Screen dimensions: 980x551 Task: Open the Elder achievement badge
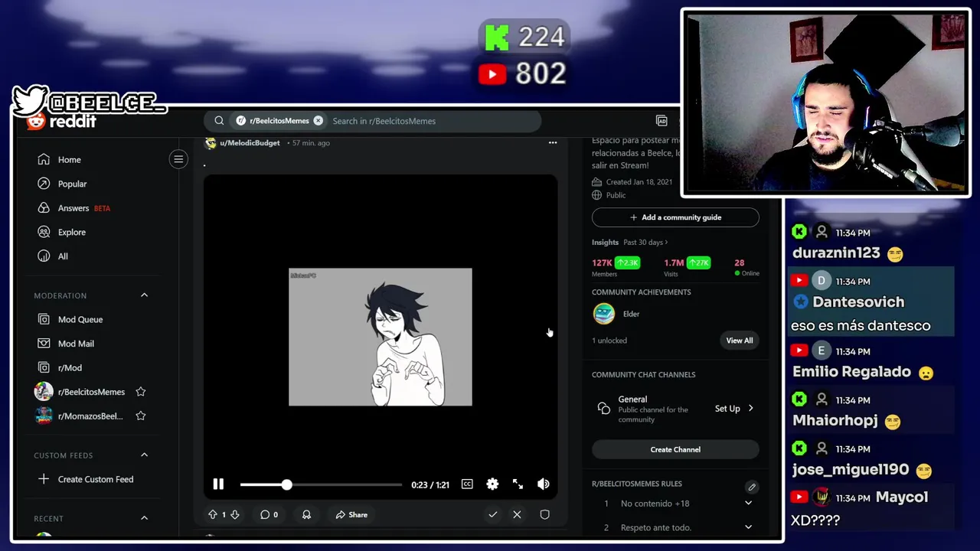[604, 314]
